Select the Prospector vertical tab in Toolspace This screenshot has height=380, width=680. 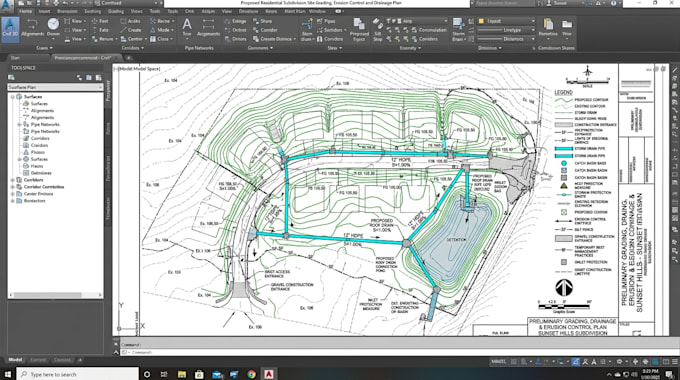click(108, 91)
